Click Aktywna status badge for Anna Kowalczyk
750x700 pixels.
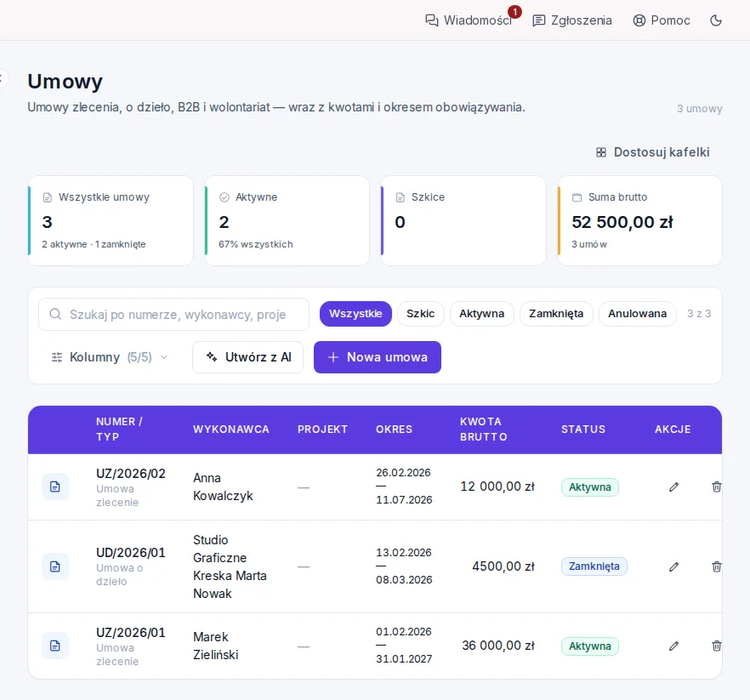(x=590, y=487)
